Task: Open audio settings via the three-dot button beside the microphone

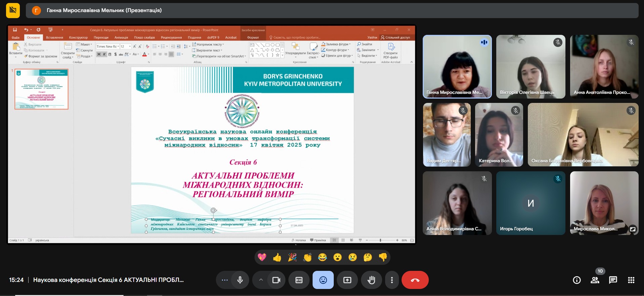Action: (x=225, y=280)
